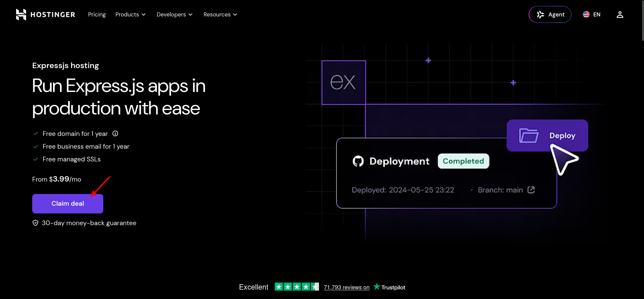Click the Claim deal button
Screen dimensions: 644x299
click(68, 204)
